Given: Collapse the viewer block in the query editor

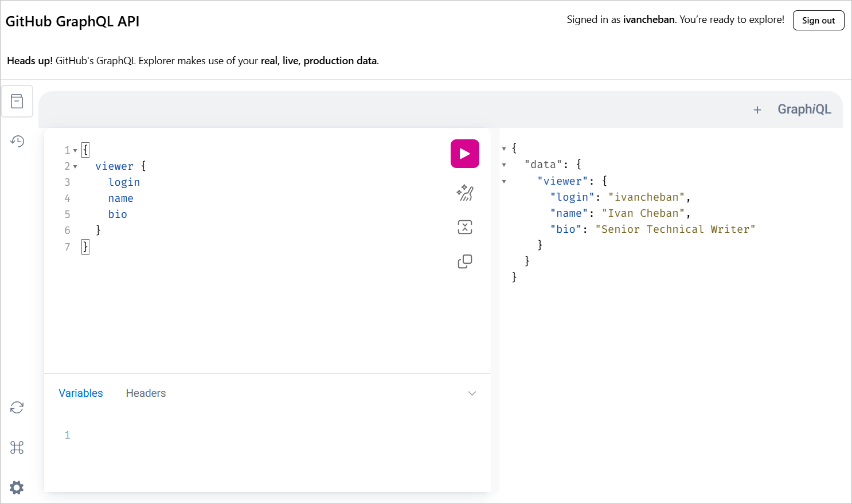Looking at the screenshot, I should point(76,166).
